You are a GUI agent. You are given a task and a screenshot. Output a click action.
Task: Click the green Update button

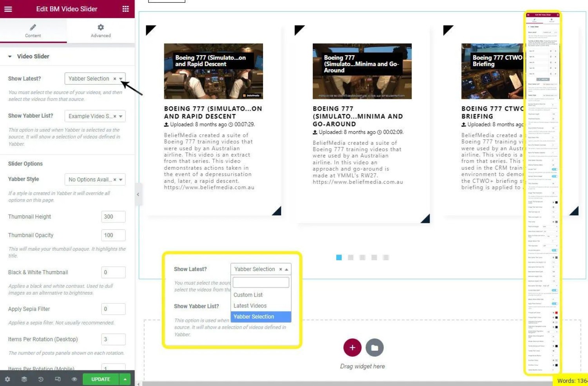(x=101, y=379)
